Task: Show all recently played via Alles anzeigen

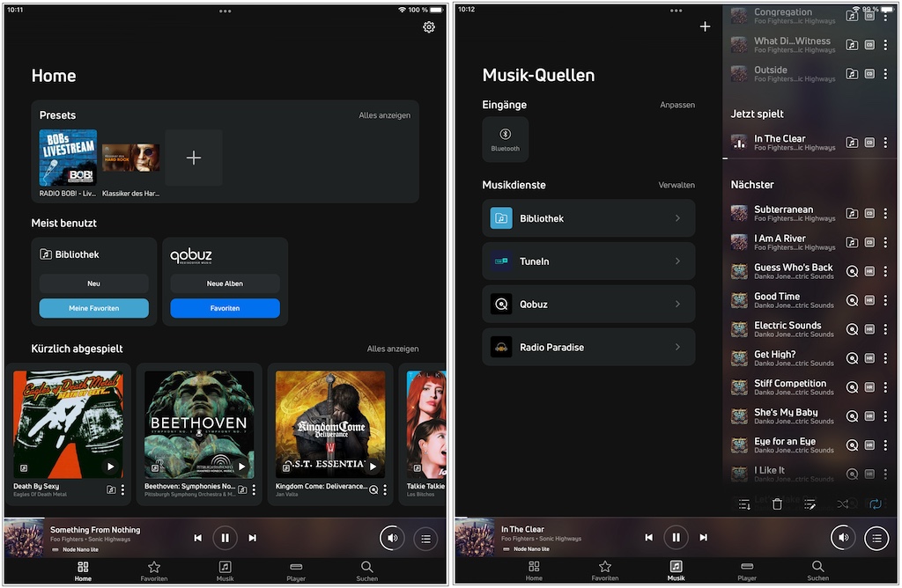Action: 392,349
